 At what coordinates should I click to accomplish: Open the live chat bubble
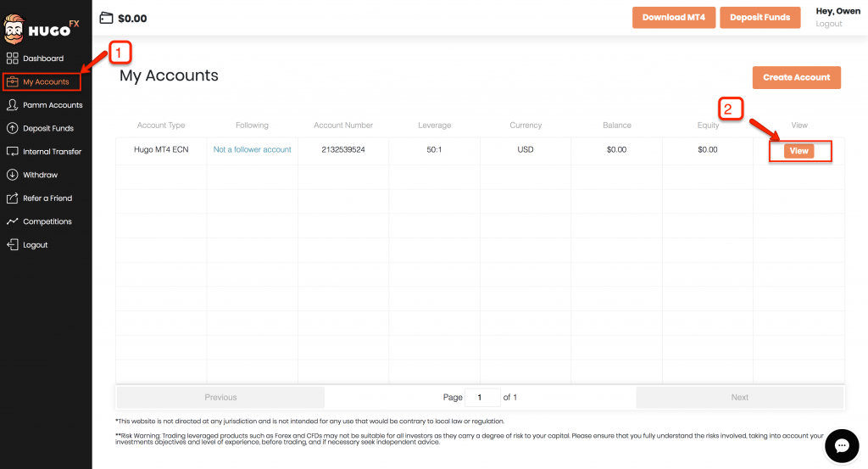pos(842,446)
